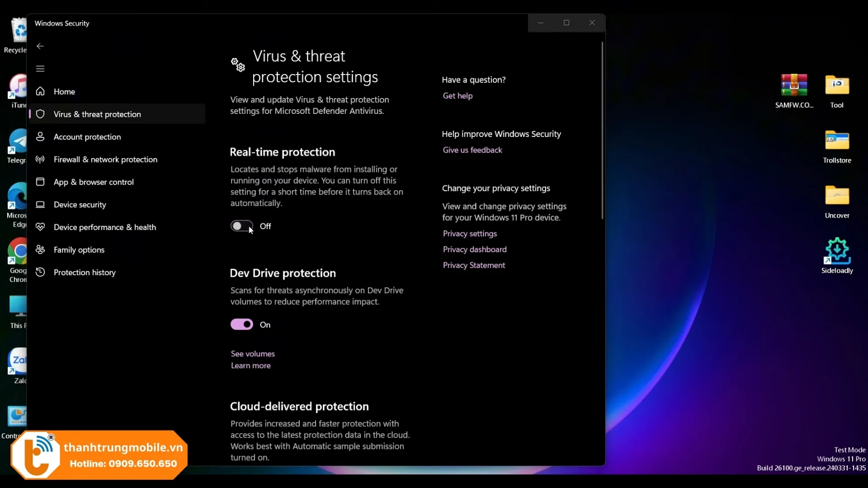Disable the Dev Drive protection toggle
Viewport: 868px width, 488px height.
(x=241, y=324)
